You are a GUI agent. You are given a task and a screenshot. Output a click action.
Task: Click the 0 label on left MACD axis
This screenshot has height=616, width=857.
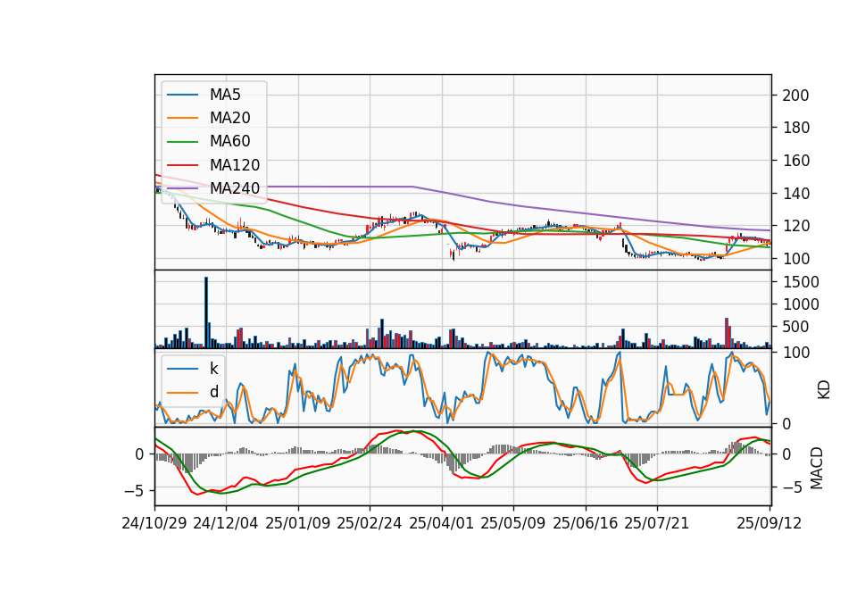pos(140,454)
